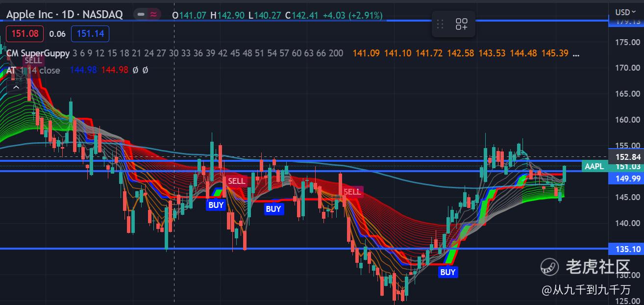Grab the floating toolbar's dotted drag handle
The height and width of the screenshot is (305, 644).
click(x=440, y=24)
